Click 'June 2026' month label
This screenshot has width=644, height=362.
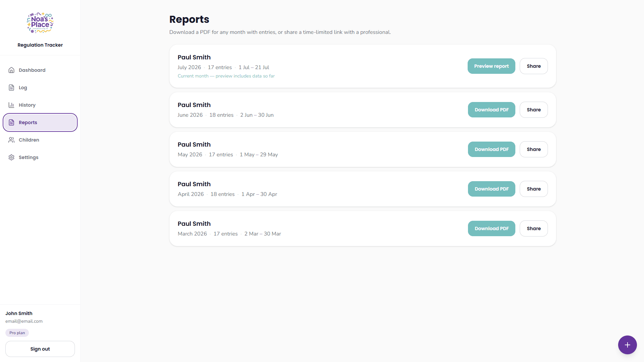190,115
